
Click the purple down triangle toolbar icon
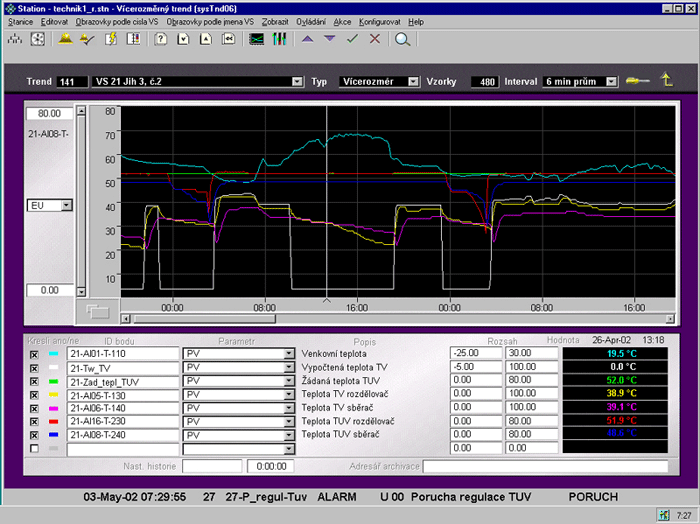pyautogui.click(x=328, y=39)
